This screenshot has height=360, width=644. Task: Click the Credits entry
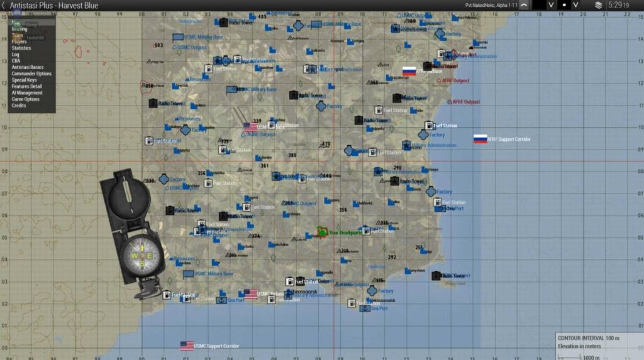pos(19,106)
